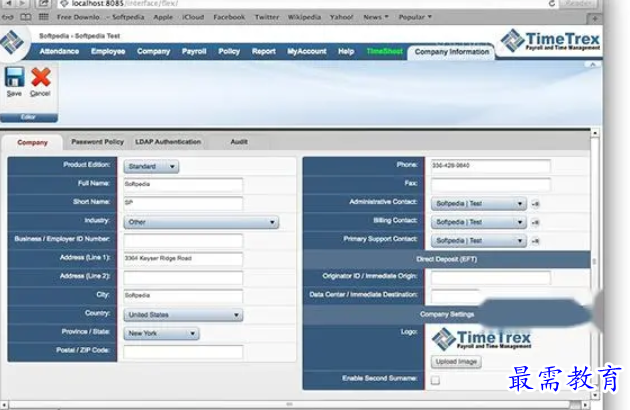Click the bookmarks grid icon in browser bar
This screenshot has height=410, width=630.
coord(43,17)
